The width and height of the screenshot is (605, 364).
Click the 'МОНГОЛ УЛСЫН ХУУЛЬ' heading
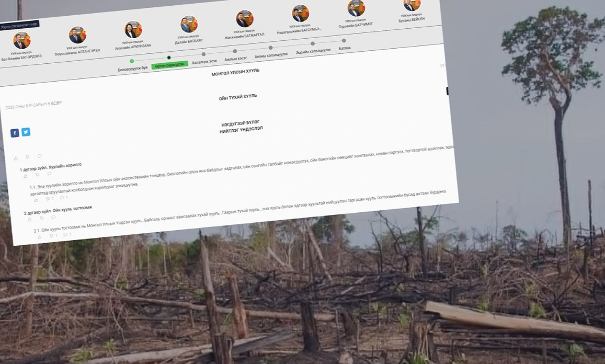235,72
